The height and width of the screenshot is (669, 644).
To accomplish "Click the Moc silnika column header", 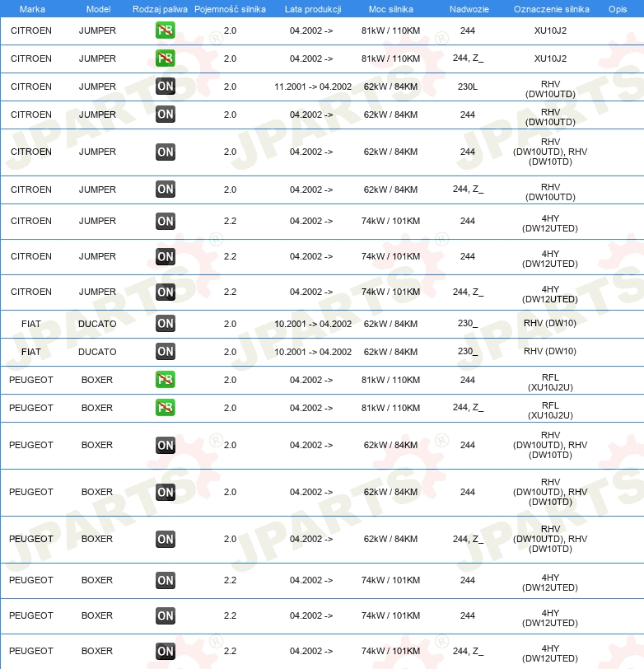I will coord(390,9).
